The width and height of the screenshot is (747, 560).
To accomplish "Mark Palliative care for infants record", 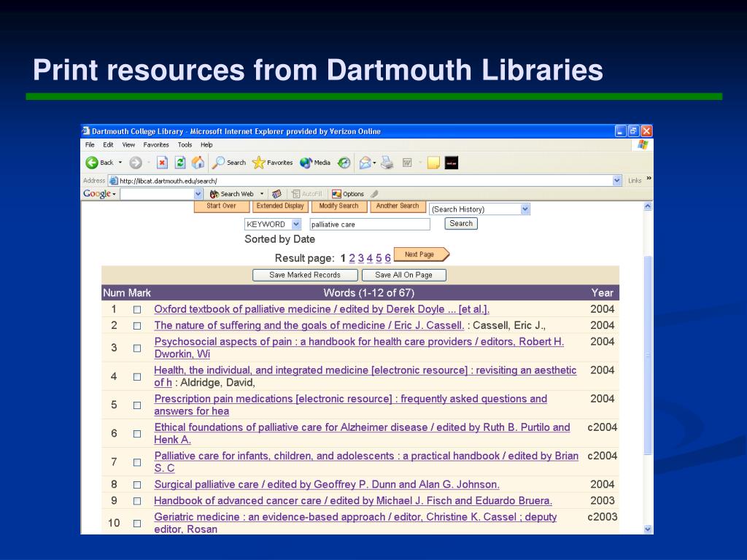I will 137,462.
